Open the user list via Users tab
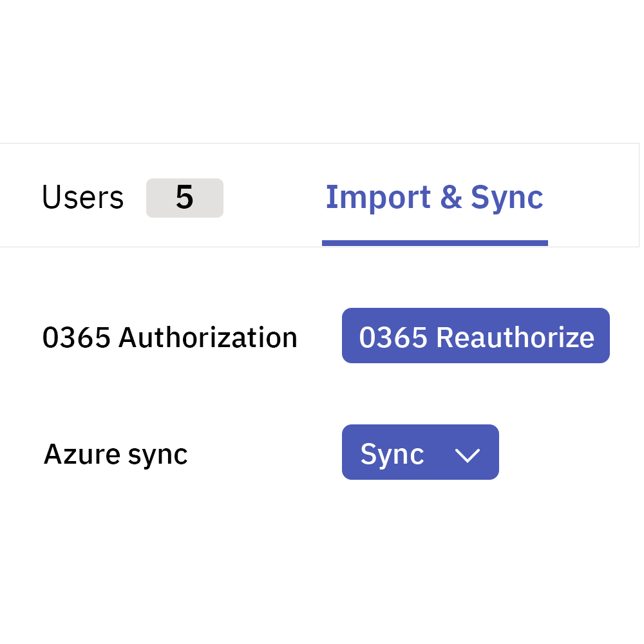 [x=82, y=197]
